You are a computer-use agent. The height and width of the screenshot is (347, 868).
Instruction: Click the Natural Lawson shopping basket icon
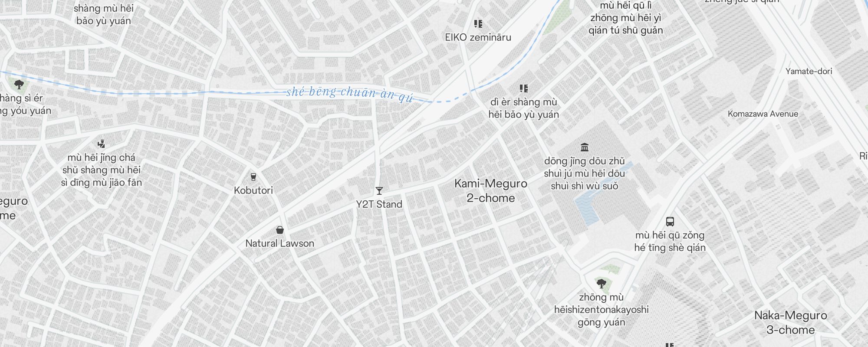tap(280, 230)
